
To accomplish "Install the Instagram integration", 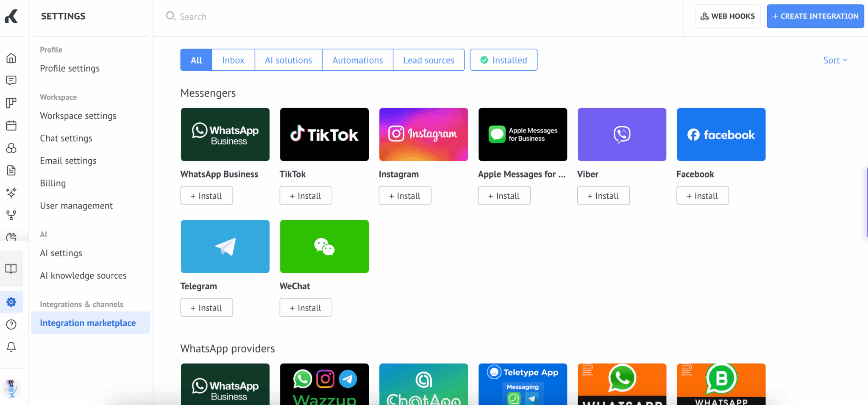I will point(405,196).
